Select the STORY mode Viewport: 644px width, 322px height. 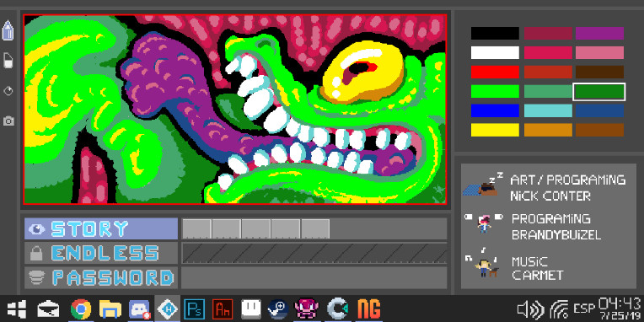pos(101,228)
